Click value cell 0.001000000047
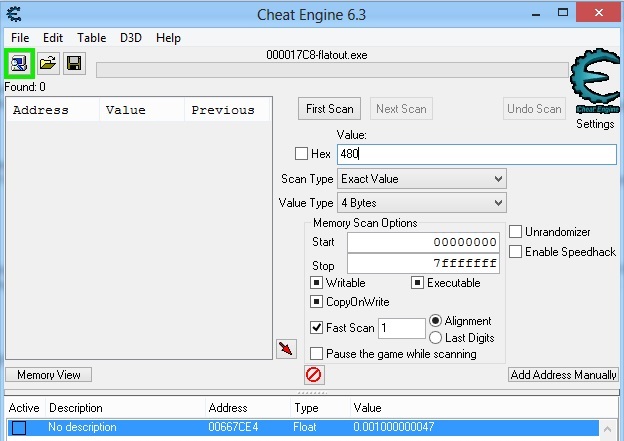 pos(394,427)
